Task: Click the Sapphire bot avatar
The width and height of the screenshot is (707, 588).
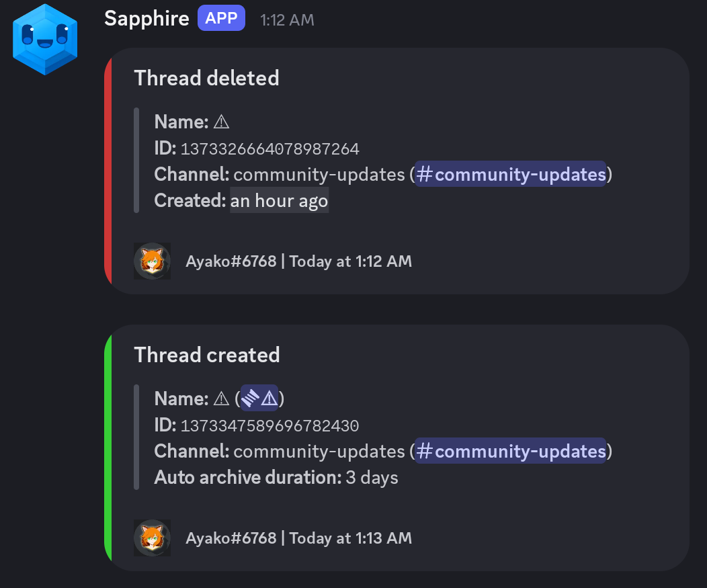Action: 45,39
